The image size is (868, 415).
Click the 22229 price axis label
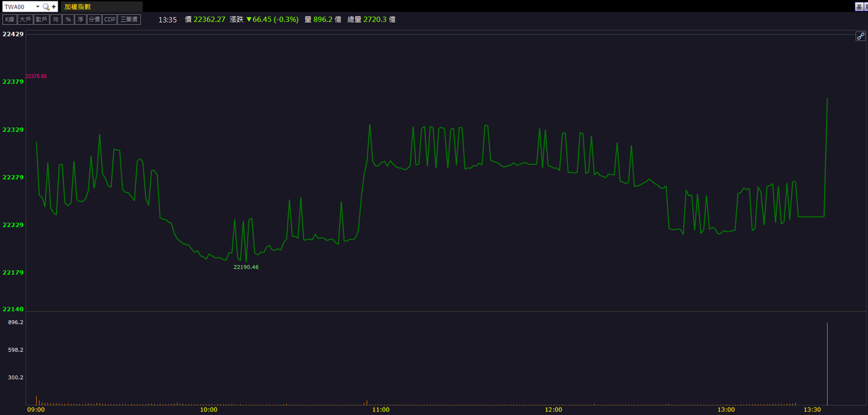13,225
